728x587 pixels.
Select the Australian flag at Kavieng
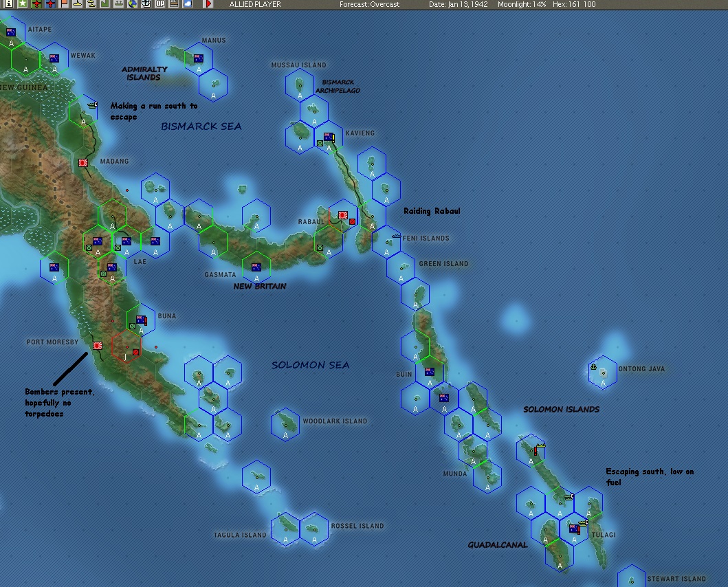tap(329, 137)
